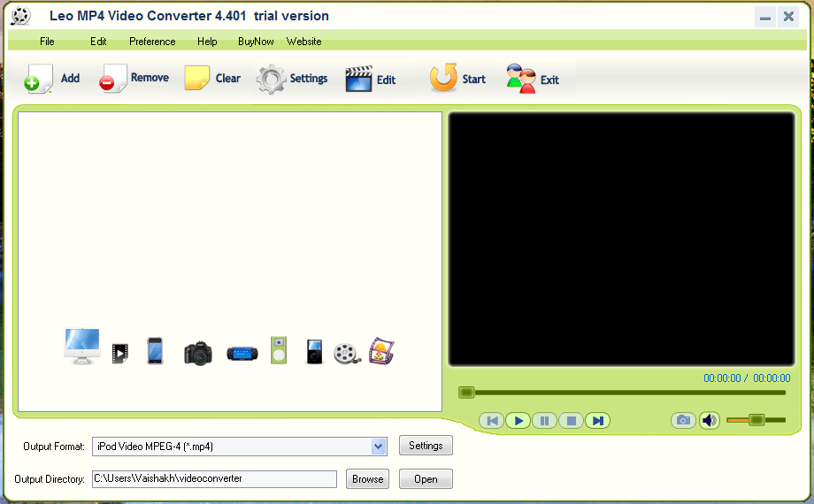Open the video Edit clapperboard icon
Viewport: 814px width, 504px height.
(358, 80)
